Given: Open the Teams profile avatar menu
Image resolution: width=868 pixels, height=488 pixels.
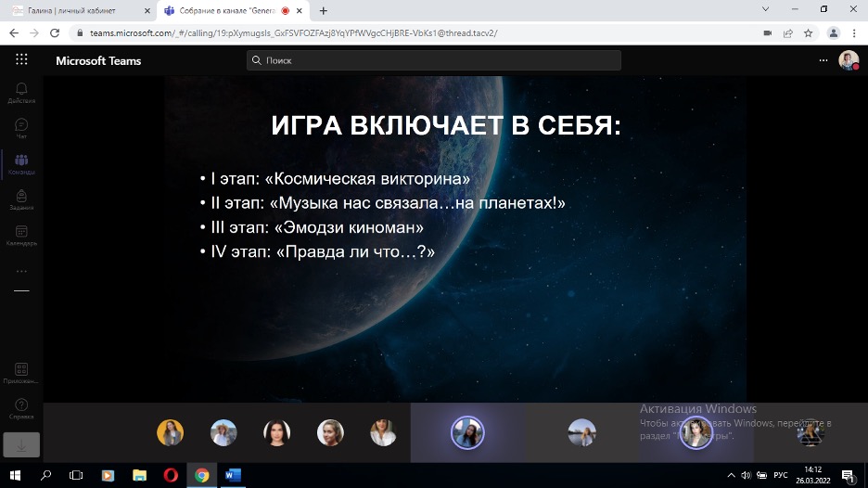Looking at the screenshot, I should [848, 60].
